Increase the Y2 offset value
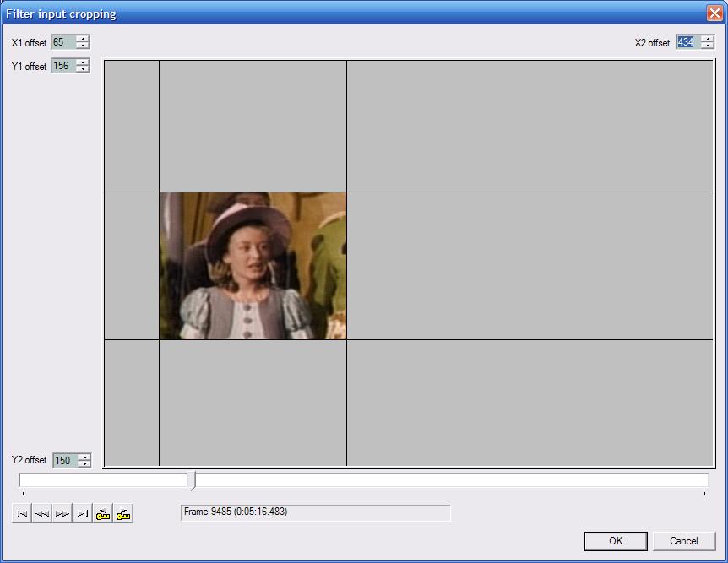728x563 pixels. click(x=84, y=457)
